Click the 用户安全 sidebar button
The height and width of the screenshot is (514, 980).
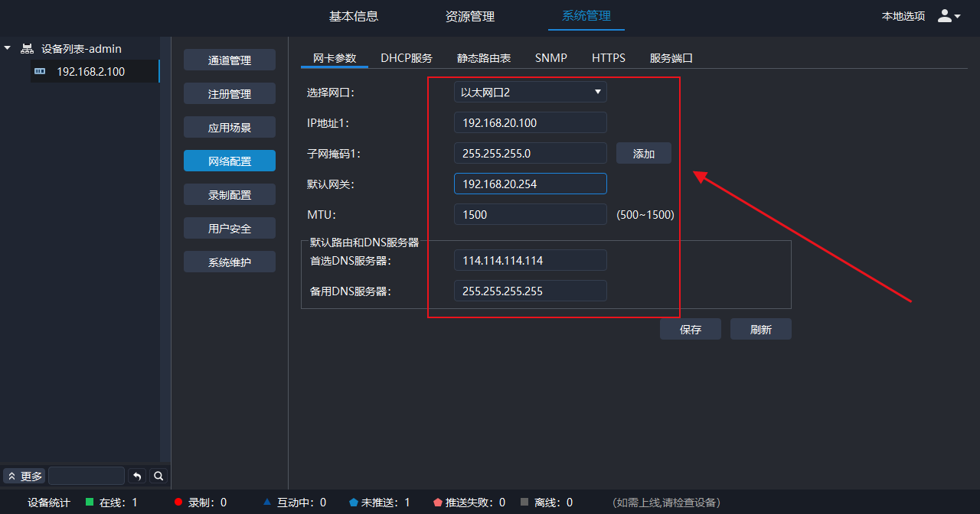tap(230, 228)
